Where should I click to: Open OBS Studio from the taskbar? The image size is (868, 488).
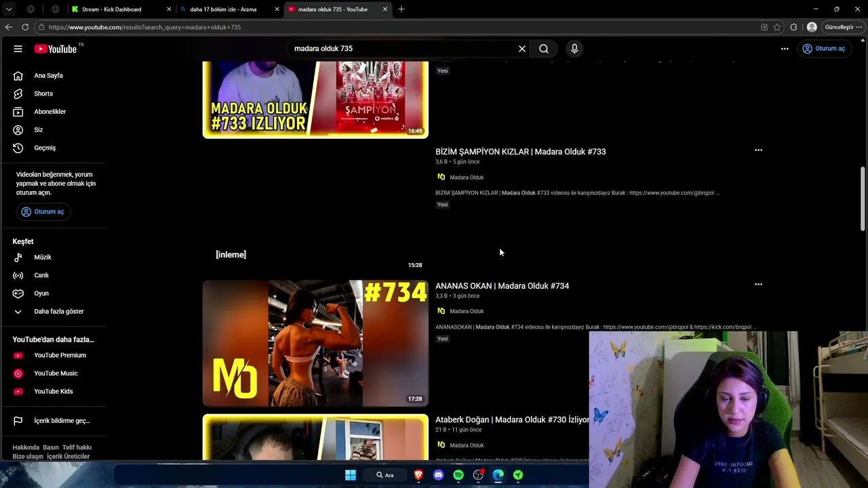click(x=479, y=475)
